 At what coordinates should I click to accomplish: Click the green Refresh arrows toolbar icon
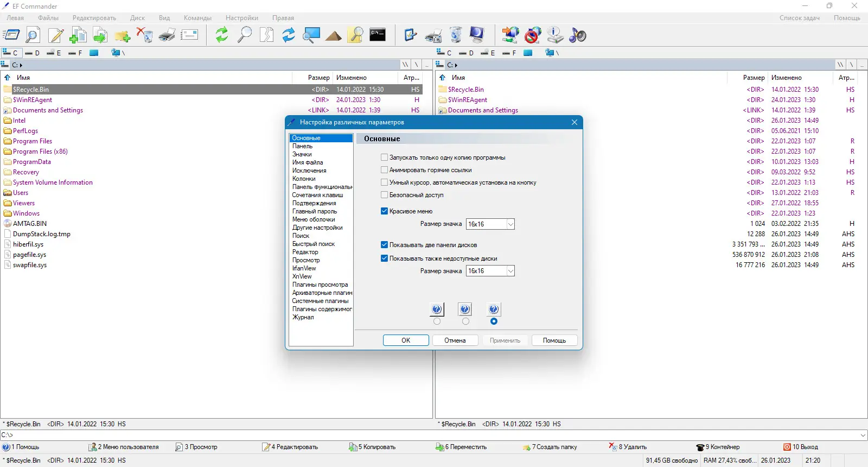tap(222, 35)
